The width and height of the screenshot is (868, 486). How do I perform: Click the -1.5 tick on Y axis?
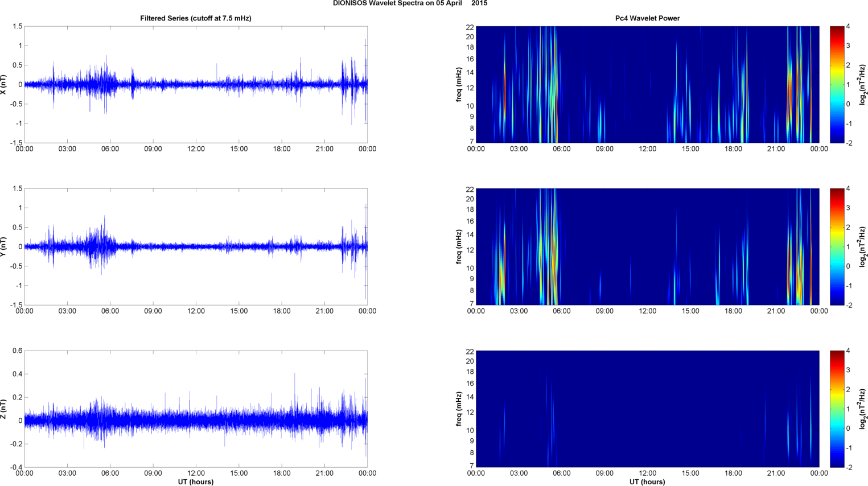pos(16,305)
